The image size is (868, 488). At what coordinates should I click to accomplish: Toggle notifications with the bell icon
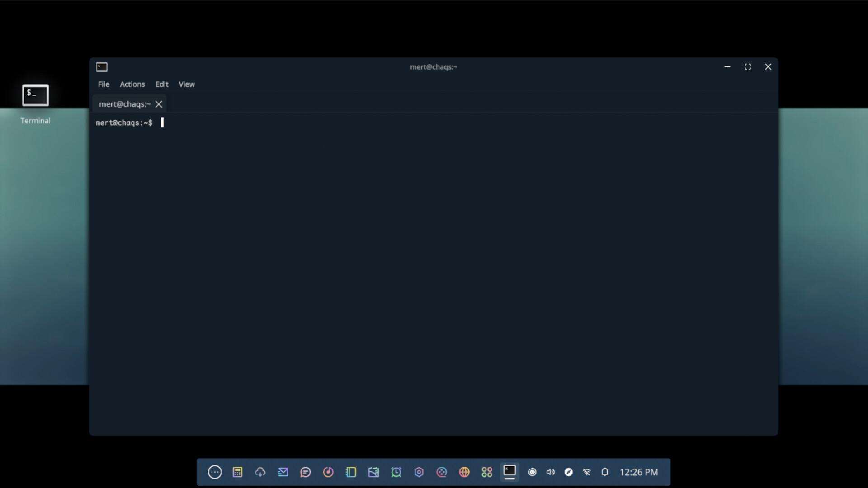pyautogui.click(x=605, y=472)
